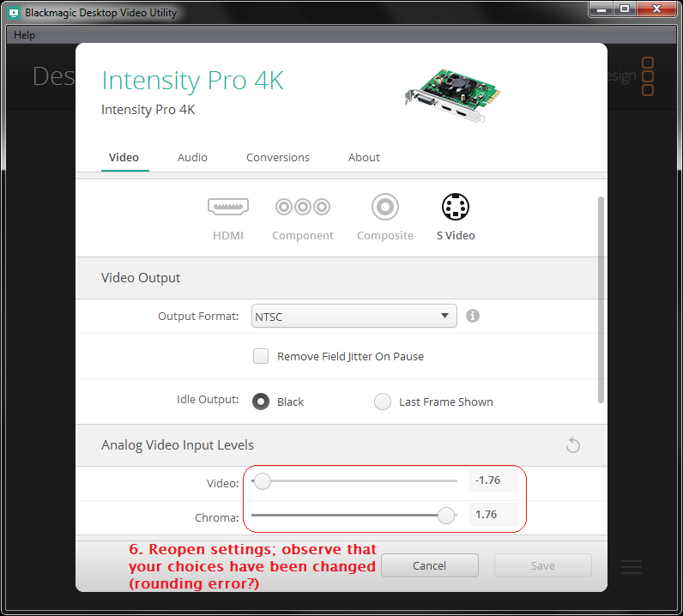Select the Composite input icon

click(385, 207)
